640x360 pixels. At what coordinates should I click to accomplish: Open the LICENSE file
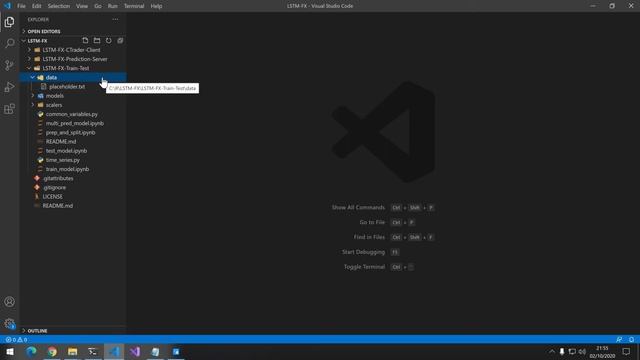click(73, 197)
